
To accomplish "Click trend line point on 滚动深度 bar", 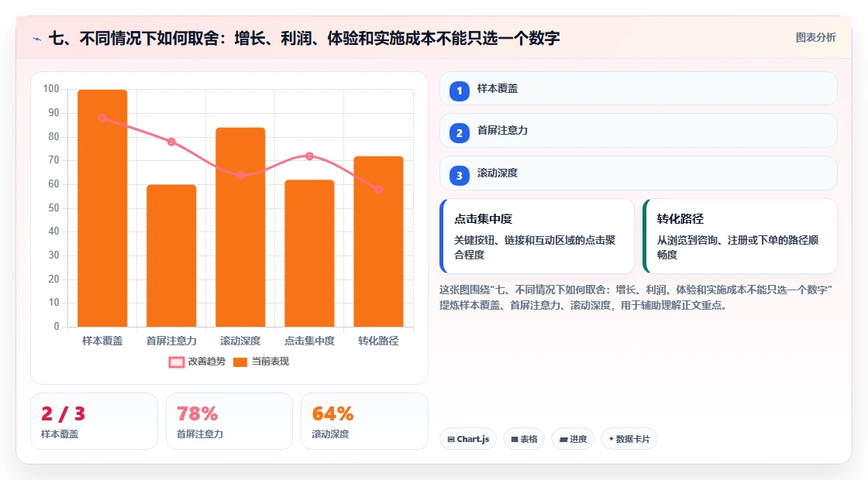I will (240, 175).
